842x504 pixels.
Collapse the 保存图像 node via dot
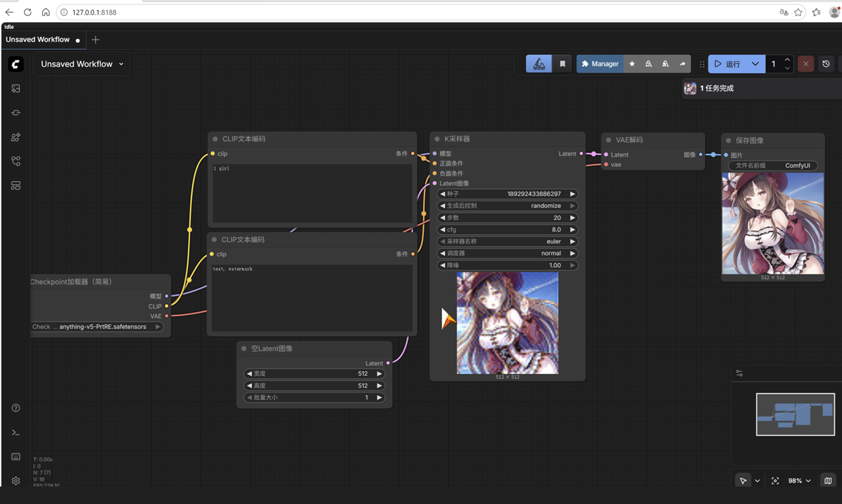(729, 140)
